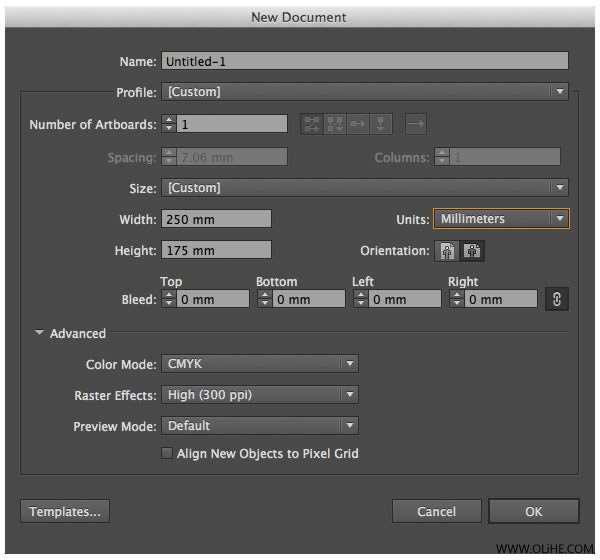Click the Arrange by Row layout icon
This screenshot has width=600, height=560.
click(x=358, y=124)
